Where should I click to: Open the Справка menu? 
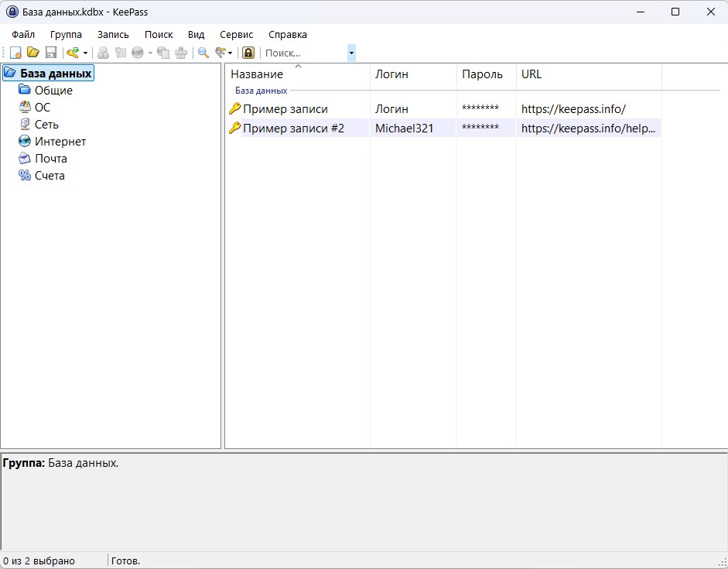point(287,34)
